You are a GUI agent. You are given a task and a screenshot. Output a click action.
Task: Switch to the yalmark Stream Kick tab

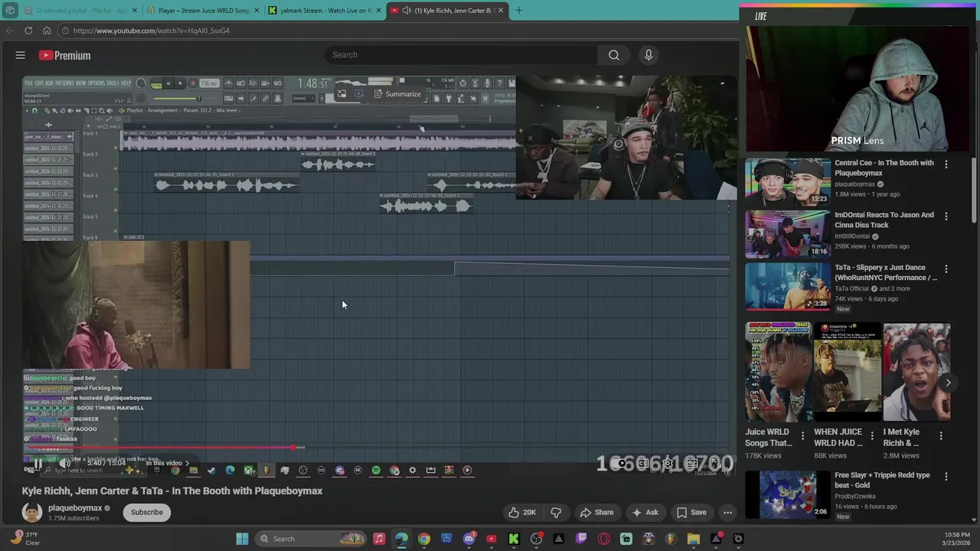coord(325,11)
